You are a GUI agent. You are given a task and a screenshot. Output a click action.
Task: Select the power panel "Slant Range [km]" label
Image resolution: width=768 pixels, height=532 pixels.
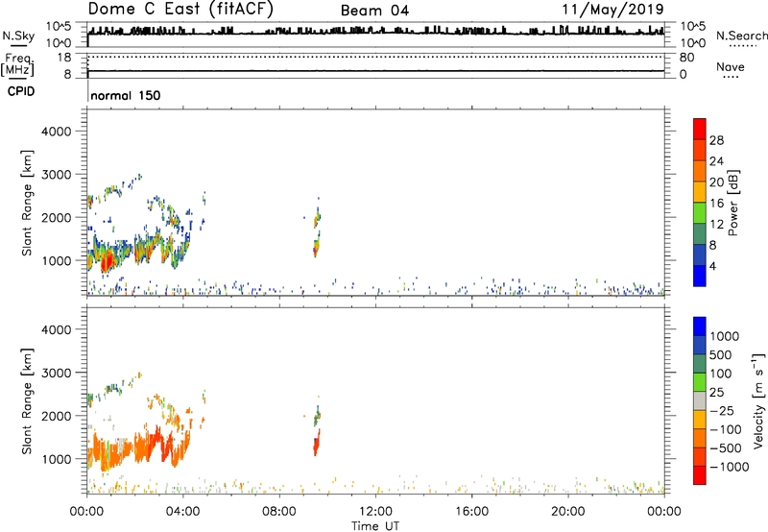click(x=27, y=203)
